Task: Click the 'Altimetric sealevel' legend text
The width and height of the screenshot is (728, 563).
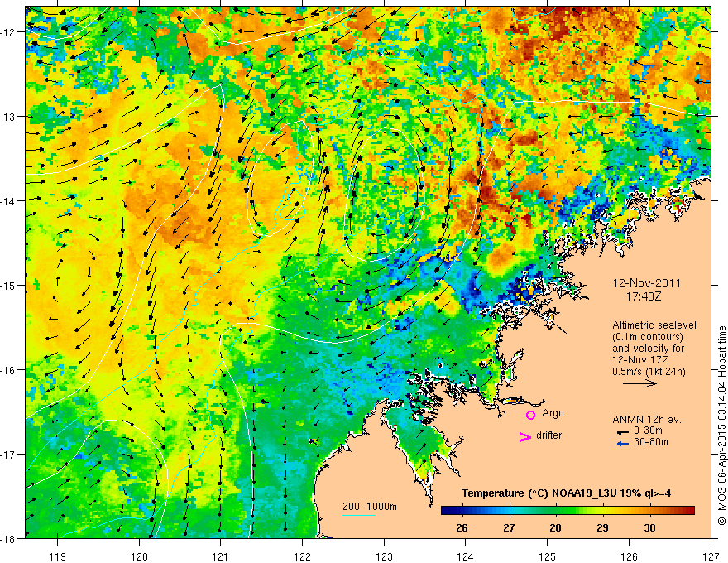Action: click(x=654, y=325)
